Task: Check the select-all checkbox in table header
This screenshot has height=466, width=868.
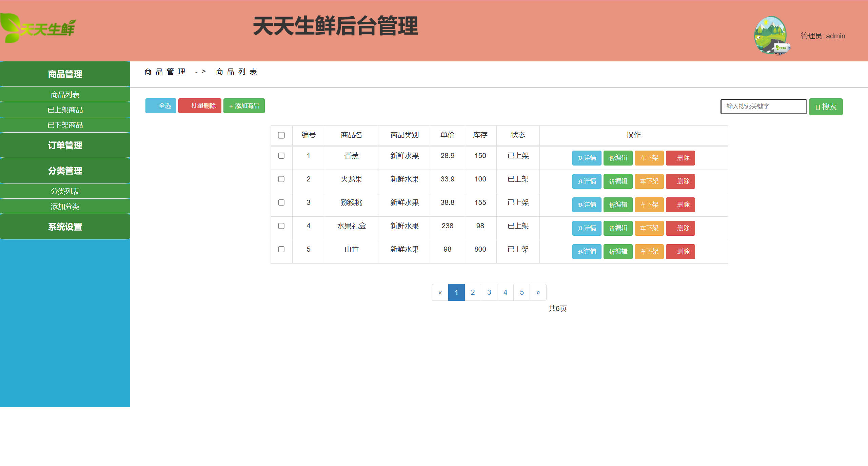Action: click(281, 135)
